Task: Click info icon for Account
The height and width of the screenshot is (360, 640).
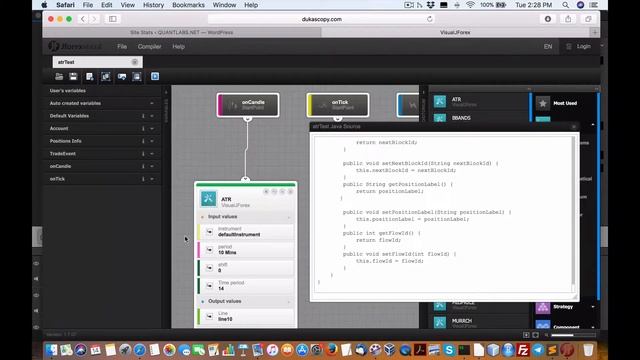Action: (x=143, y=129)
